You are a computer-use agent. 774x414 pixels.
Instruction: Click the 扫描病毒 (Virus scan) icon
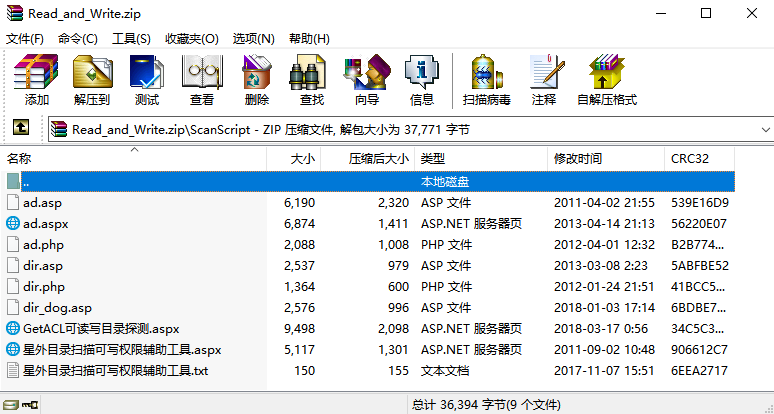487,72
